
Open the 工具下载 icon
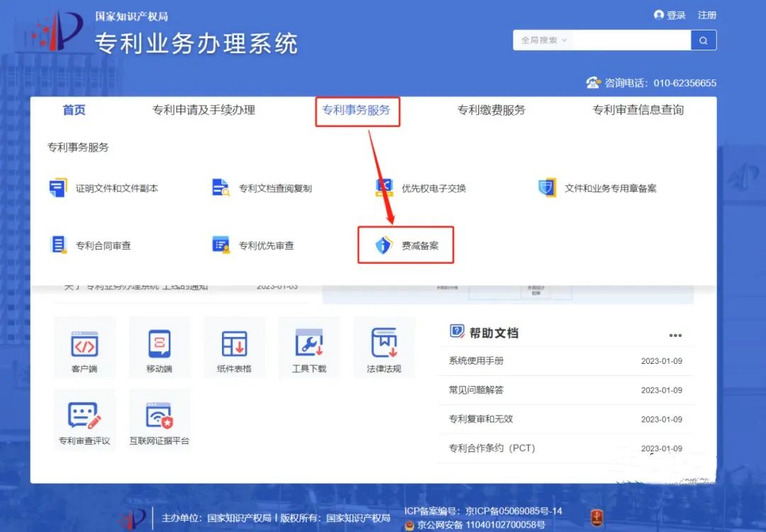(309, 348)
